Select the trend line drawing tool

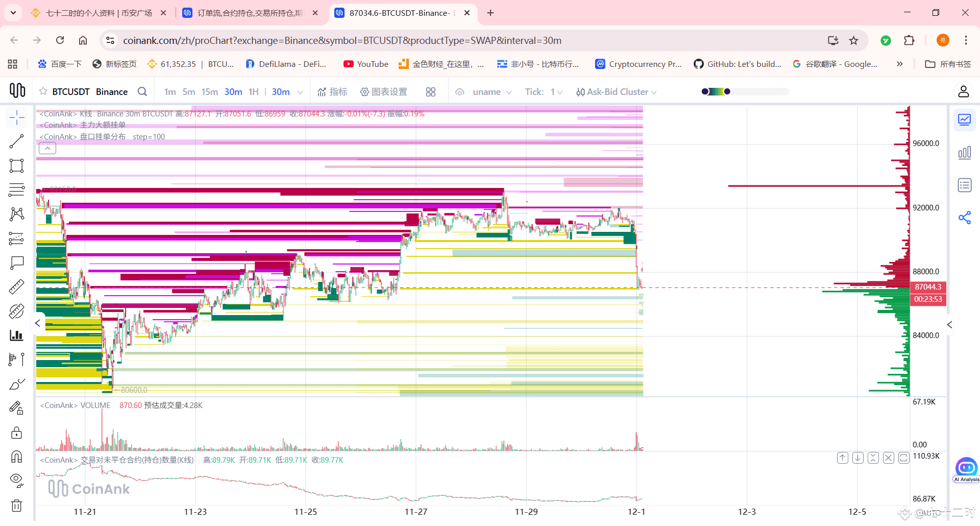[17, 141]
